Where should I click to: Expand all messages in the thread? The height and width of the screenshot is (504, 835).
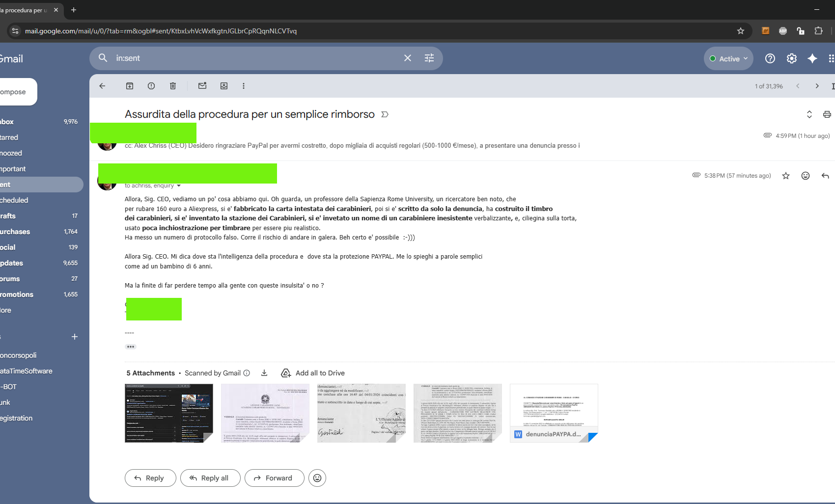(x=809, y=114)
